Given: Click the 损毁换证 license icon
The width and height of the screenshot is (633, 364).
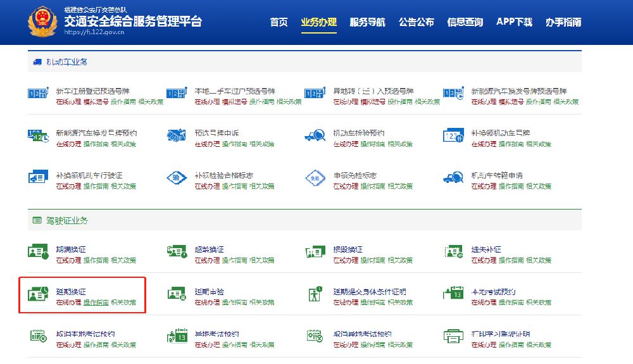Looking at the screenshot, I should point(315,252).
